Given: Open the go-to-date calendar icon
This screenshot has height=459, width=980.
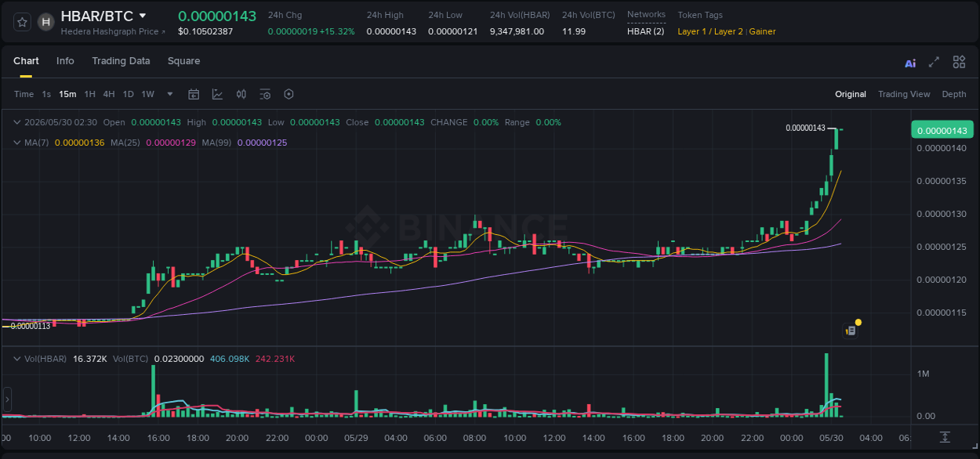Looking at the screenshot, I should [194, 94].
